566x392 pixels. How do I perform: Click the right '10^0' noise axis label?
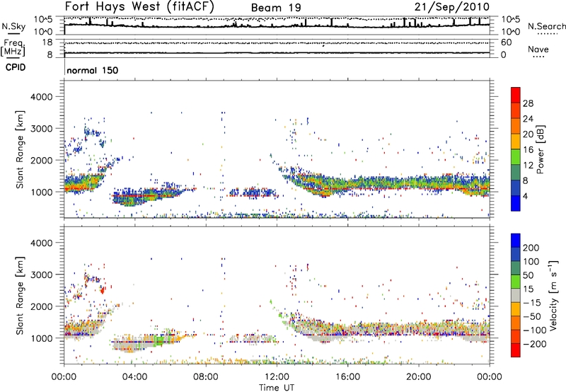pyautogui.click(x=511, y=32)
